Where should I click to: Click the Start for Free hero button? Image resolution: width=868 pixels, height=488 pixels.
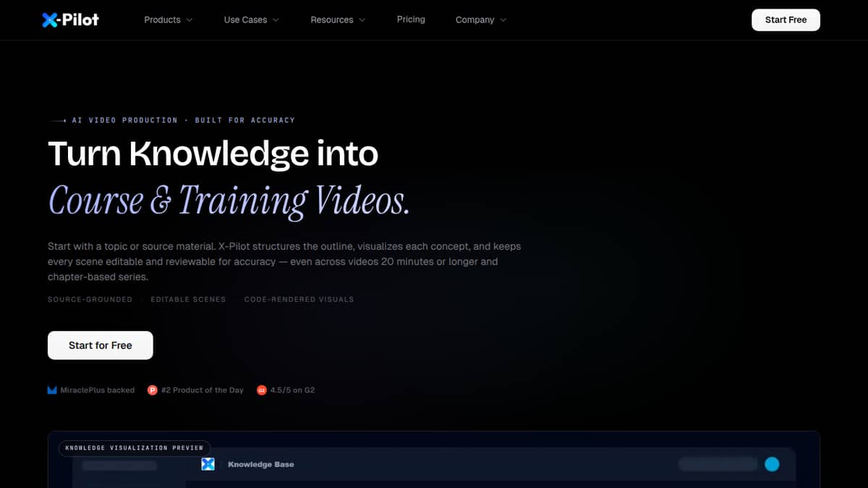pos(101,345)
